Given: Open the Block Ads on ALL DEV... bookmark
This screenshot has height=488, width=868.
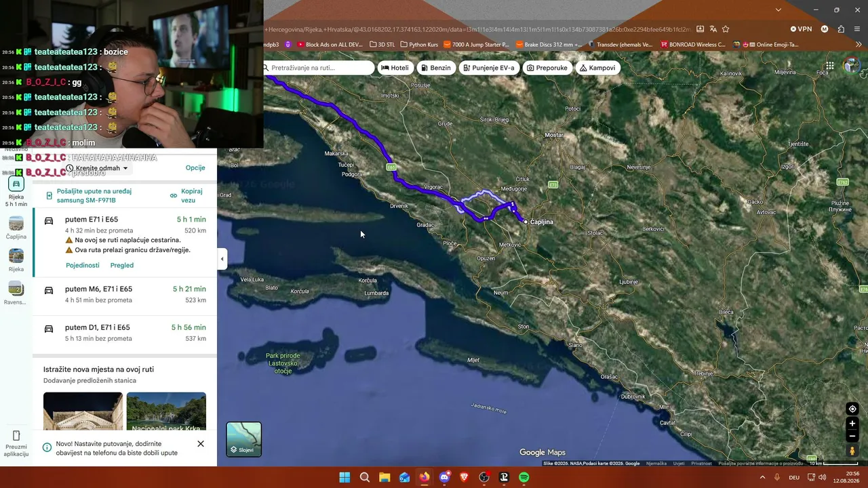Looking at the screenshot, I should pos(331,45).
